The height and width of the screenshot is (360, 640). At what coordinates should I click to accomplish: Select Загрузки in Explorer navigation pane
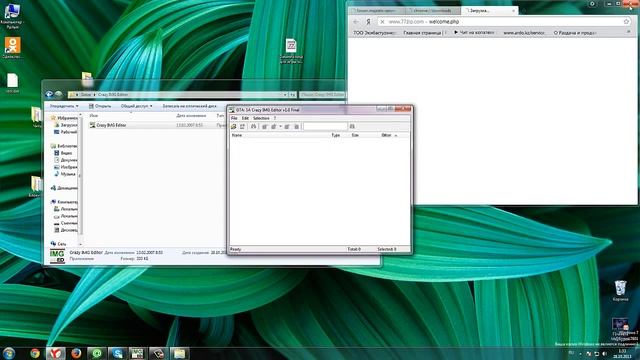coord(66,125)
